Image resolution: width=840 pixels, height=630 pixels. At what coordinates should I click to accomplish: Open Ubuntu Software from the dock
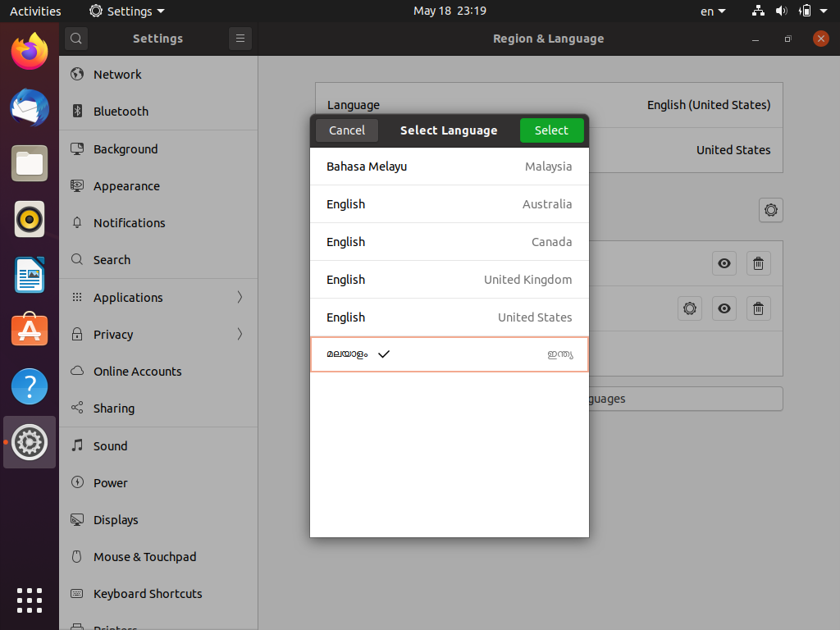click(x=30, y=330)
